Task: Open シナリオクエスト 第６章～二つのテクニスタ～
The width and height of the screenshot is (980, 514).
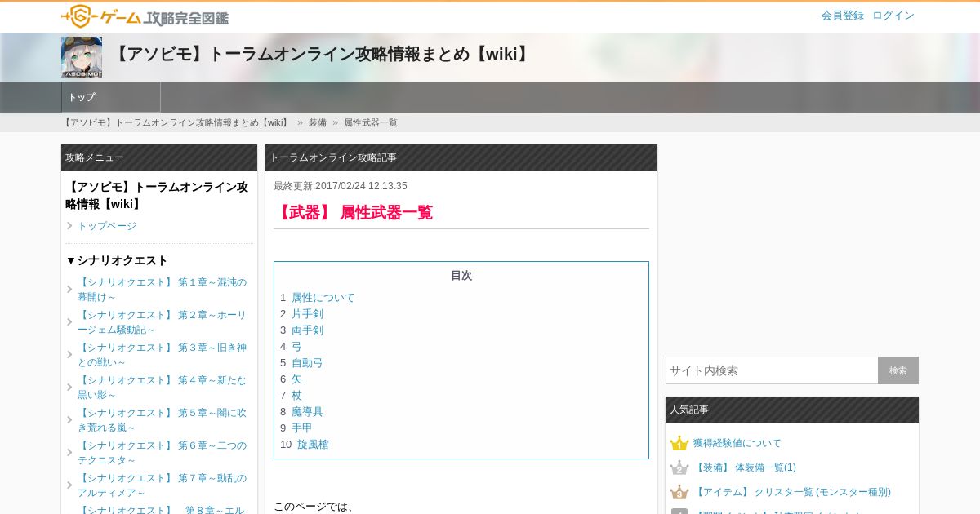Action: click(x=162, y=453)
